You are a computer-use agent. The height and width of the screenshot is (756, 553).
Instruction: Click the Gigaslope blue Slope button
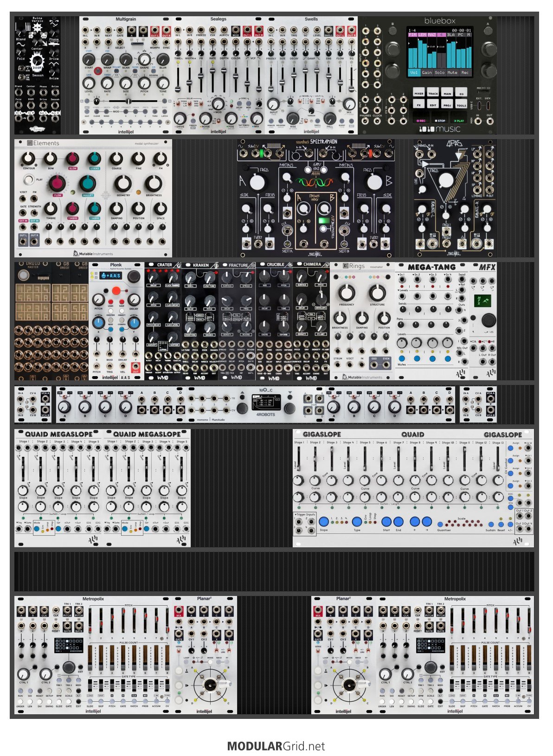tap(324, 522)
